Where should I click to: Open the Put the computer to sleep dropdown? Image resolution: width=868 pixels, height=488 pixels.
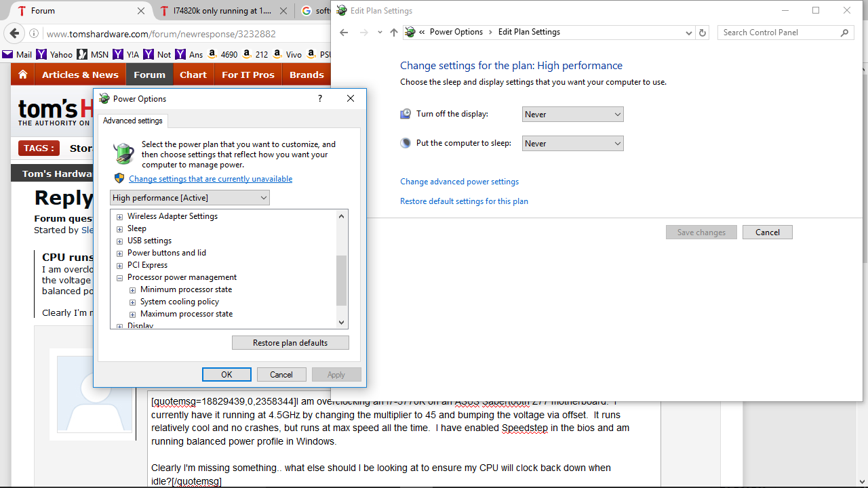573,144
